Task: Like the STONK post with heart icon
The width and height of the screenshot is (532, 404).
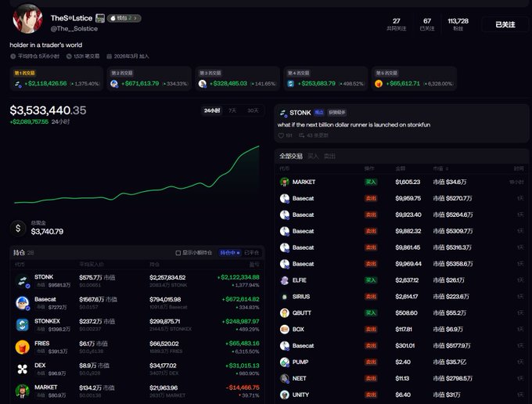Action: pos(281,135)
